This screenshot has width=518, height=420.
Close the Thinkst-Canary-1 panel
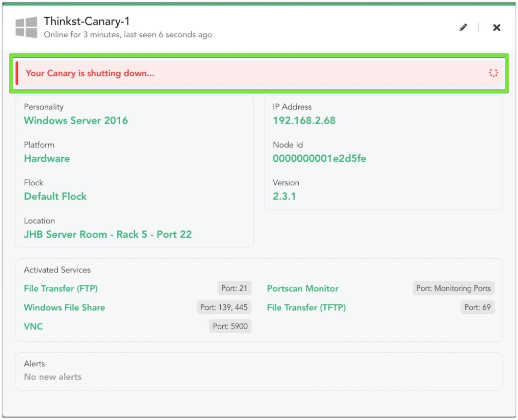click(497, 27)
